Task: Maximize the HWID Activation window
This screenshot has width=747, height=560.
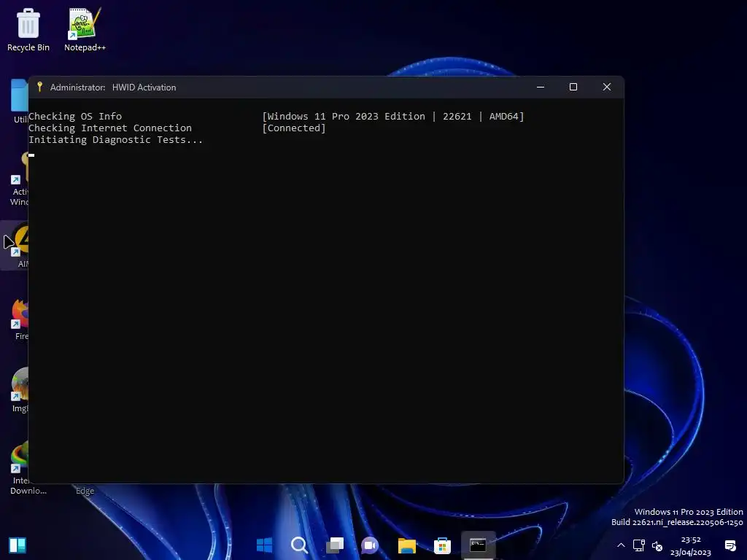Action: click(x=573, y=87)
